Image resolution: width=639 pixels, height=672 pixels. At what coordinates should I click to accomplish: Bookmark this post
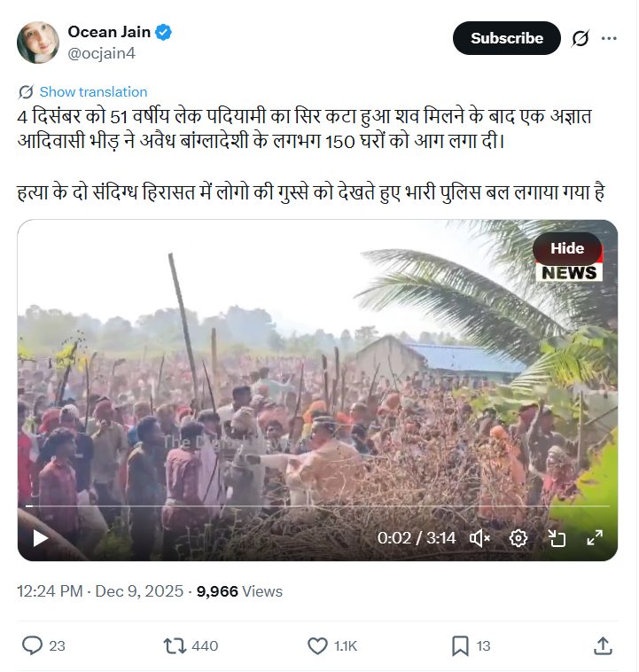(x=460, y=645)
